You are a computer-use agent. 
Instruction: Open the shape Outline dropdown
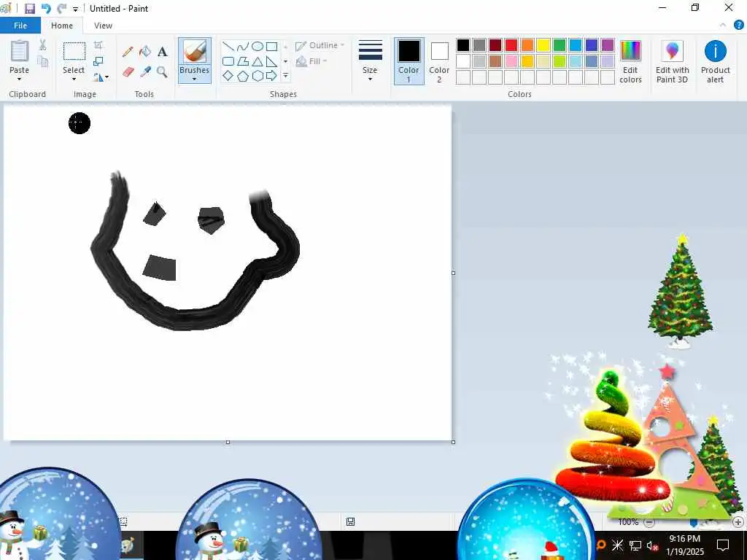click(320, 46)
